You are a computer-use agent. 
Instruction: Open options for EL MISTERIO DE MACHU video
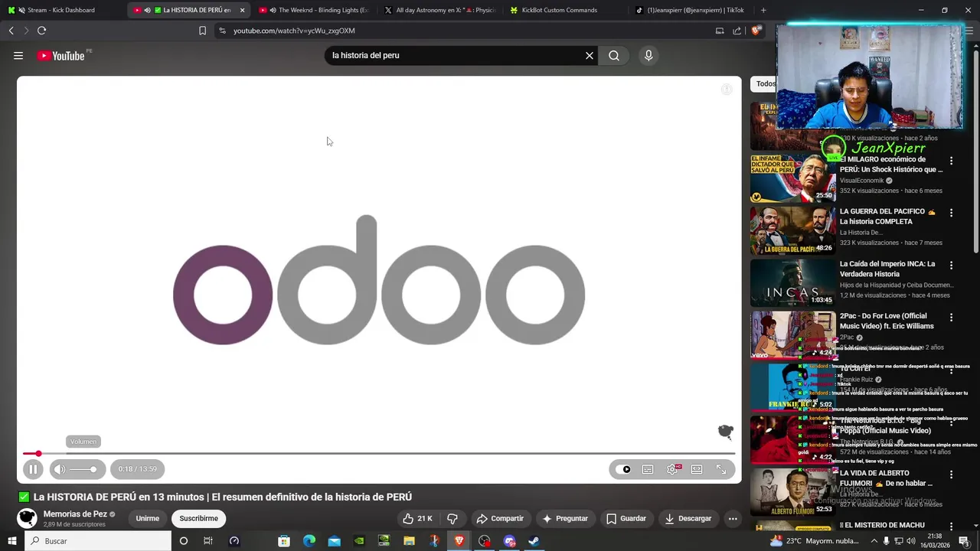click(952, 527)
